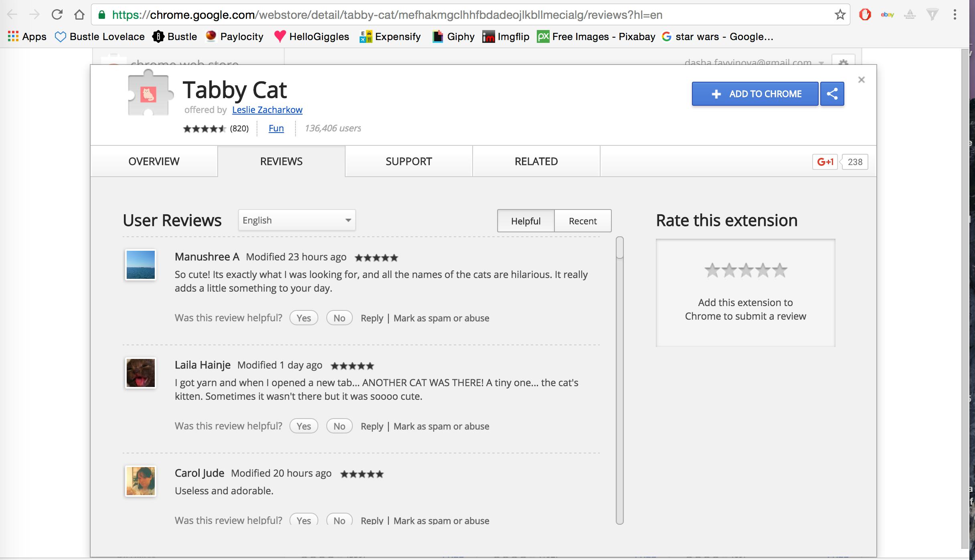Switch to the Overview tab
This screenshot has height=560, width=975.
click(154, 161)
